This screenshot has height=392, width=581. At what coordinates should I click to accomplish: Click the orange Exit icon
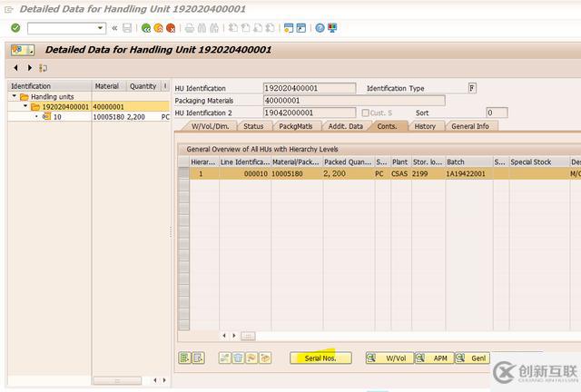tap(158, 28)
